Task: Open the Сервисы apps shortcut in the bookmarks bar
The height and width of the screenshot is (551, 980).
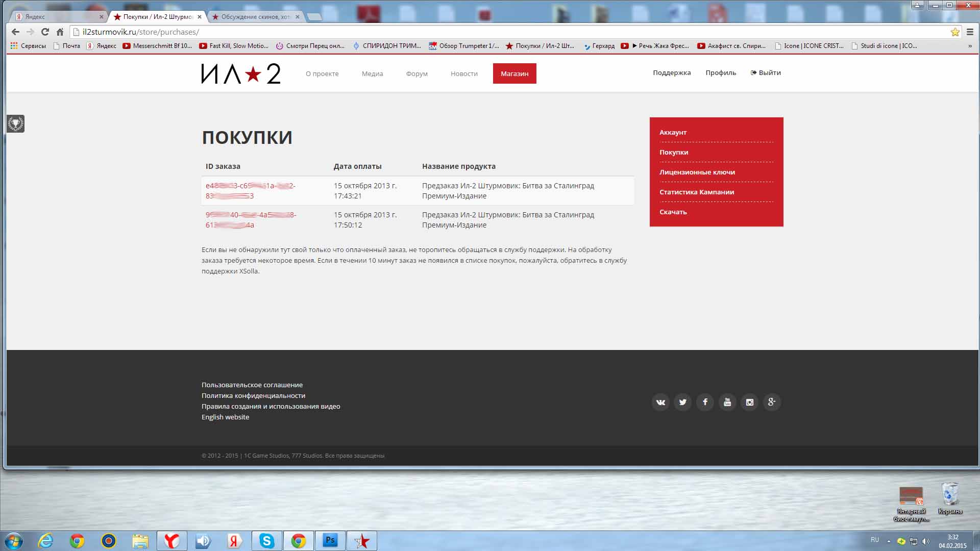Action: [28, 46]
